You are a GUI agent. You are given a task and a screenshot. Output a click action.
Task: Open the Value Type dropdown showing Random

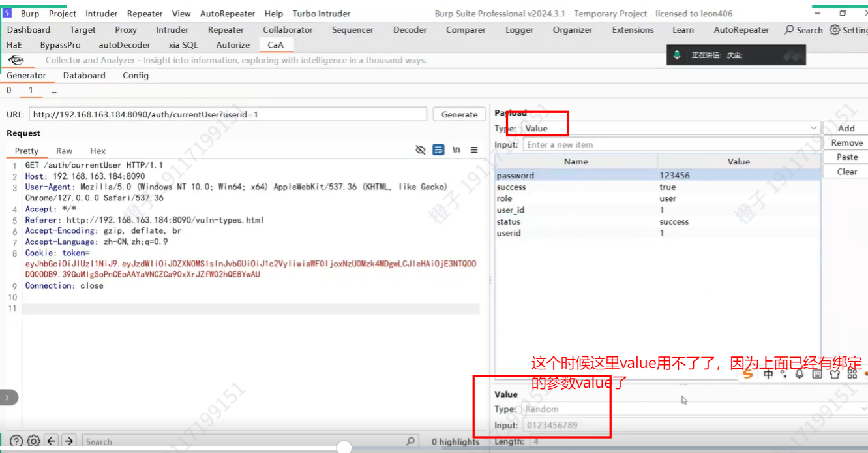point(695,409)
